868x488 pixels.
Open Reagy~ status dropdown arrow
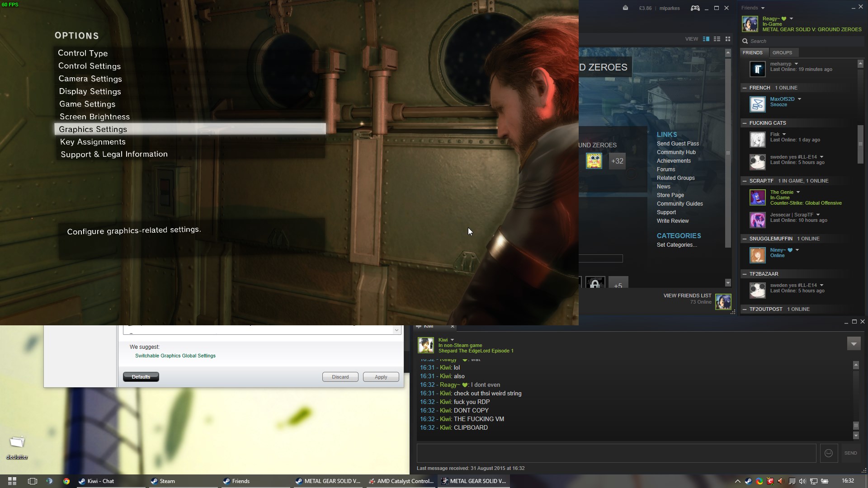click(x=791, y=19)
